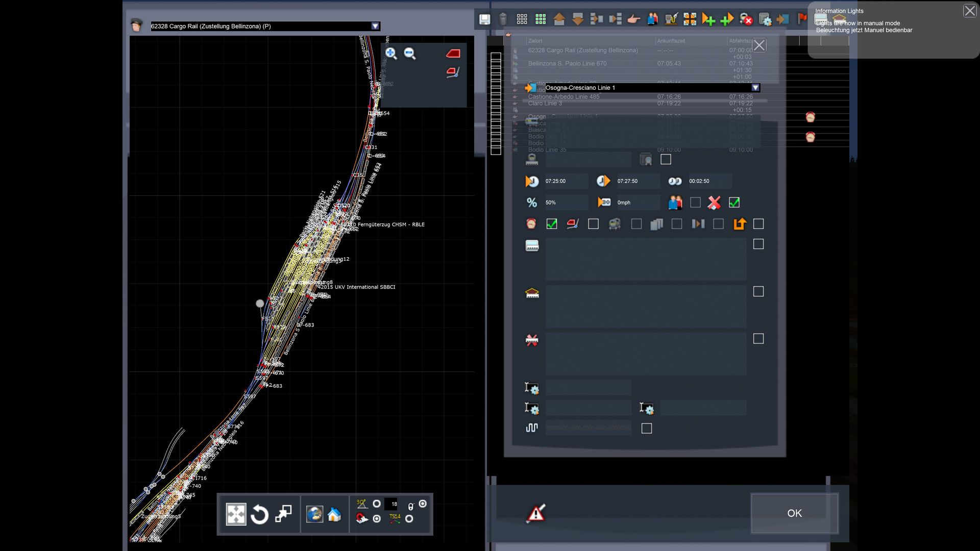
Task: Click the passengers people toolbar icon
Action: [x=652, y=19]
